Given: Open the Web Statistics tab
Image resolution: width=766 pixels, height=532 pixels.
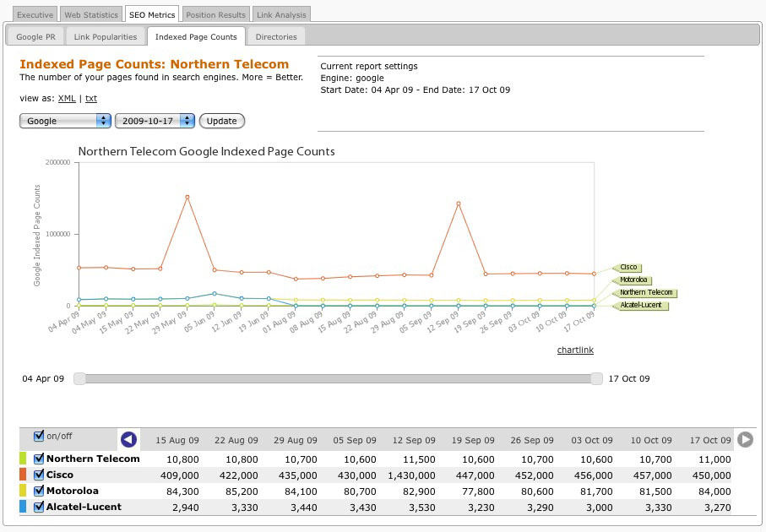Looking at the screenshot, I should click(x=91, y=14).
